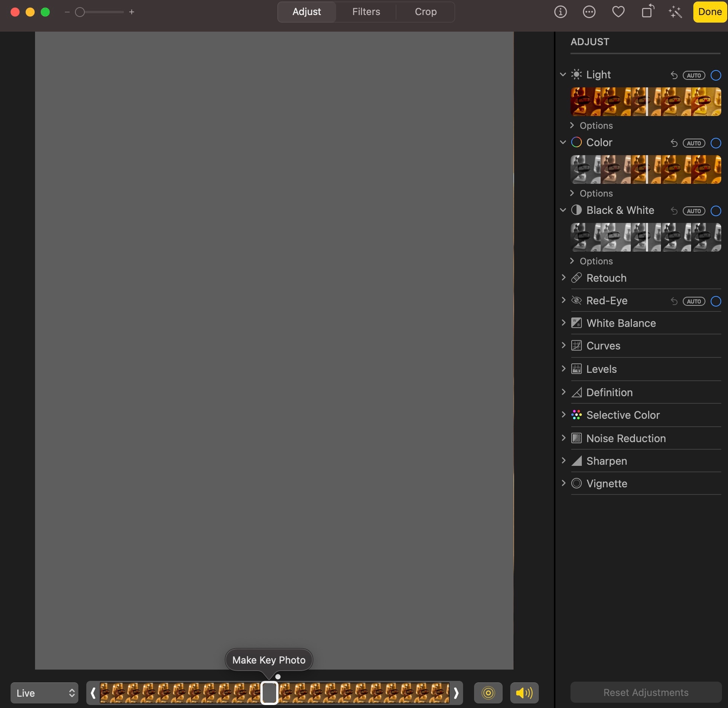Toggle the Color adjustment circle
Image resolution: width=728 pixels, height=708 pixels.
pos(716,143)
